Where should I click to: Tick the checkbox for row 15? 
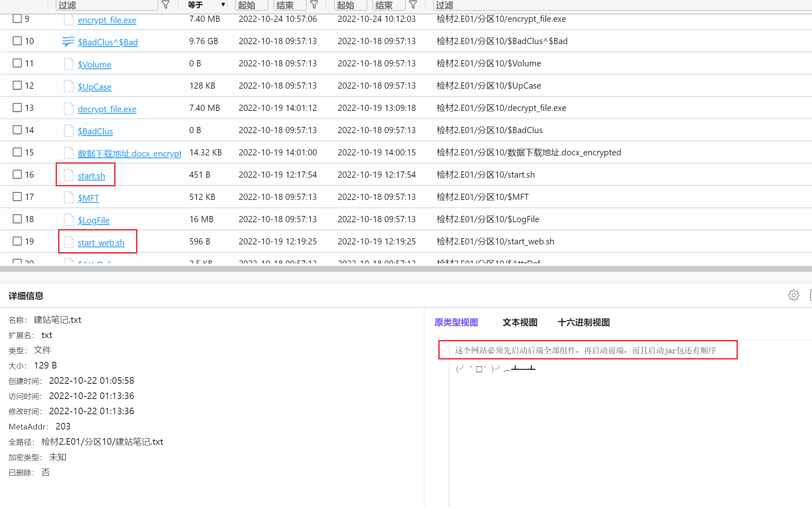(x=17, y=152)
